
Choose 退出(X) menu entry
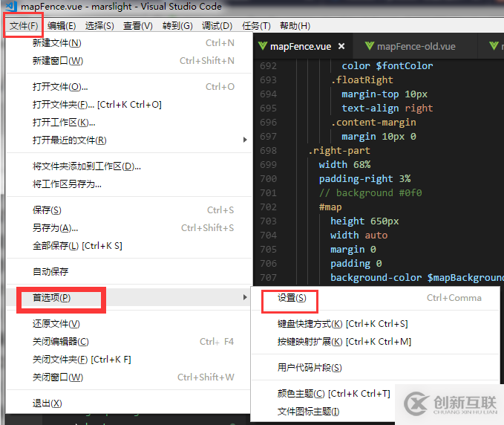[128, 403]
